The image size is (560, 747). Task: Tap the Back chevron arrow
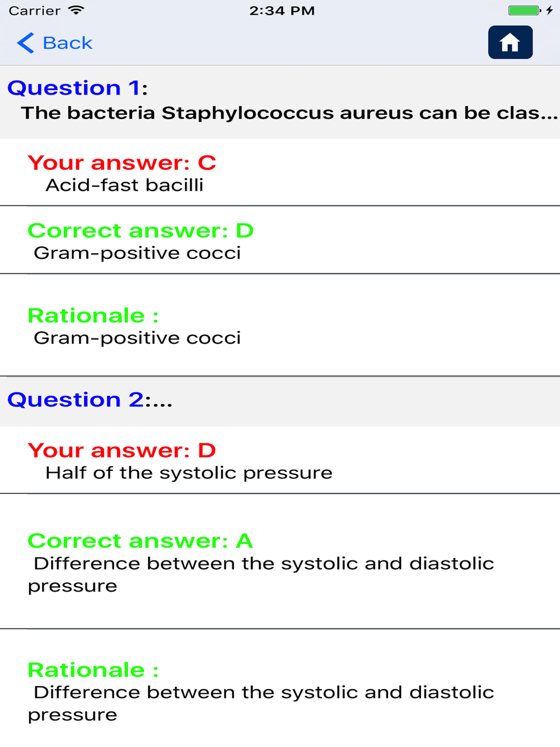tap(26, 43)
